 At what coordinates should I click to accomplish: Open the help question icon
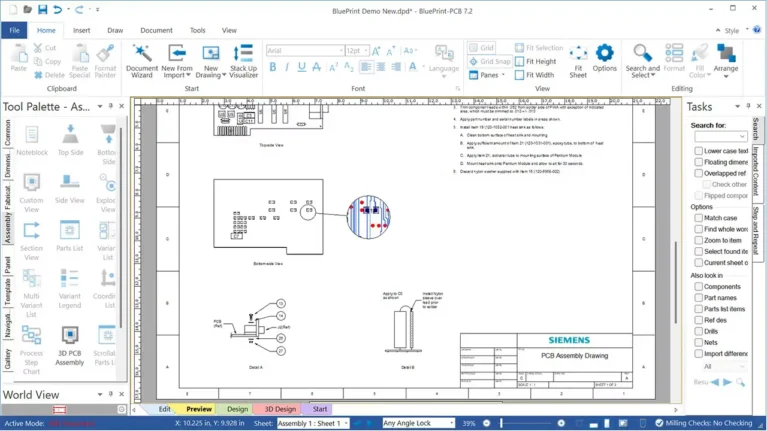757,30
